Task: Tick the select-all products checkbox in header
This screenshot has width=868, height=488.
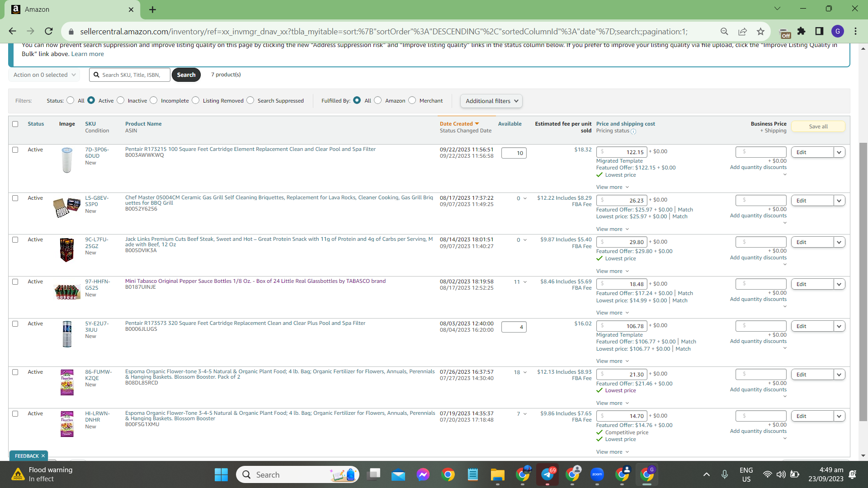Action: click(x=15, y=124)
